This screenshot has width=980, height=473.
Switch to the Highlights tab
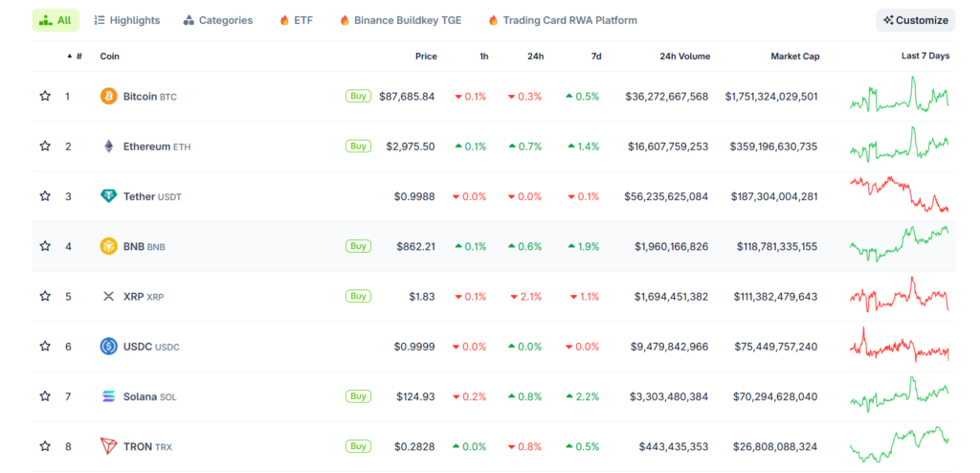coord(126,20)
